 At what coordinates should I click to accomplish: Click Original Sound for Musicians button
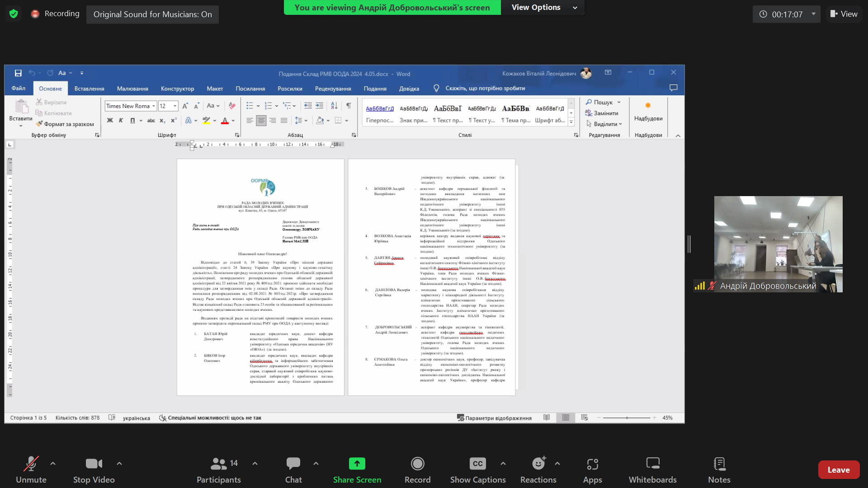pos(152,14)
